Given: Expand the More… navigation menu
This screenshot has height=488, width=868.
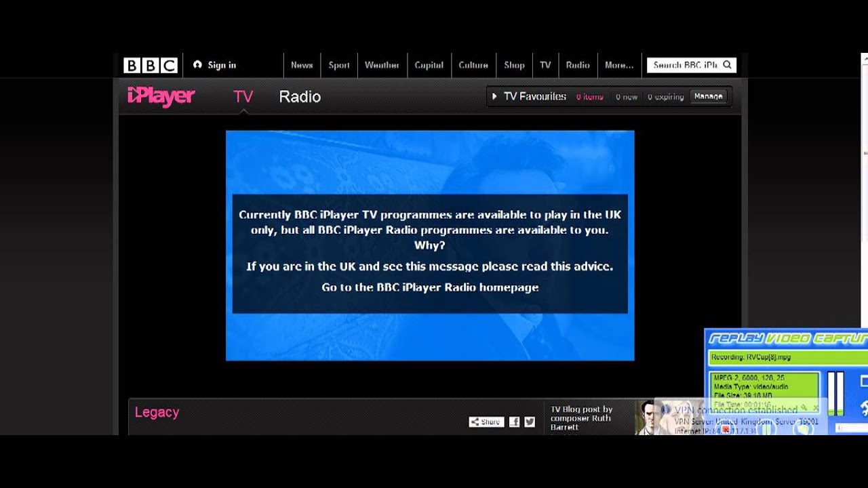Looking at the screenshot, I should (619, 65).
